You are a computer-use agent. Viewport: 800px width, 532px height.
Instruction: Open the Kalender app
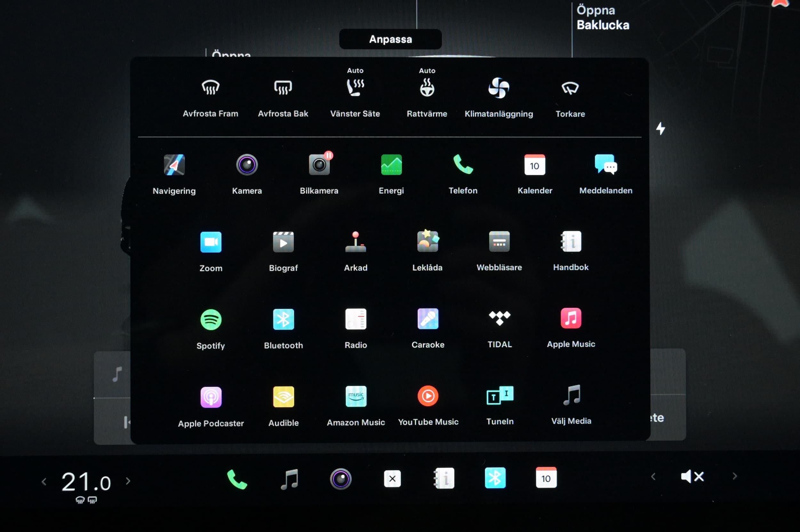pyautogui.click(x=535, y=165)
